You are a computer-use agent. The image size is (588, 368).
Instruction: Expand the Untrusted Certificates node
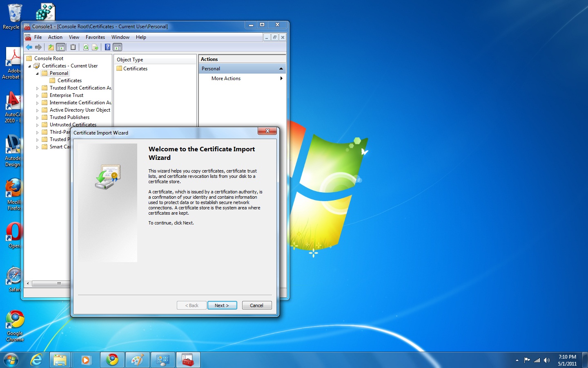(x=37, y=125)
